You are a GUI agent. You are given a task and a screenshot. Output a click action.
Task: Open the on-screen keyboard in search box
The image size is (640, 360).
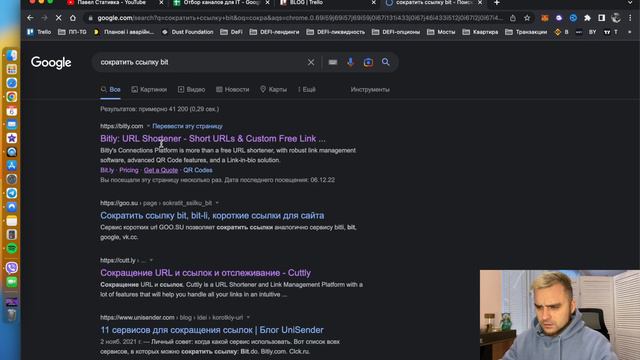[x=333, y=62]
